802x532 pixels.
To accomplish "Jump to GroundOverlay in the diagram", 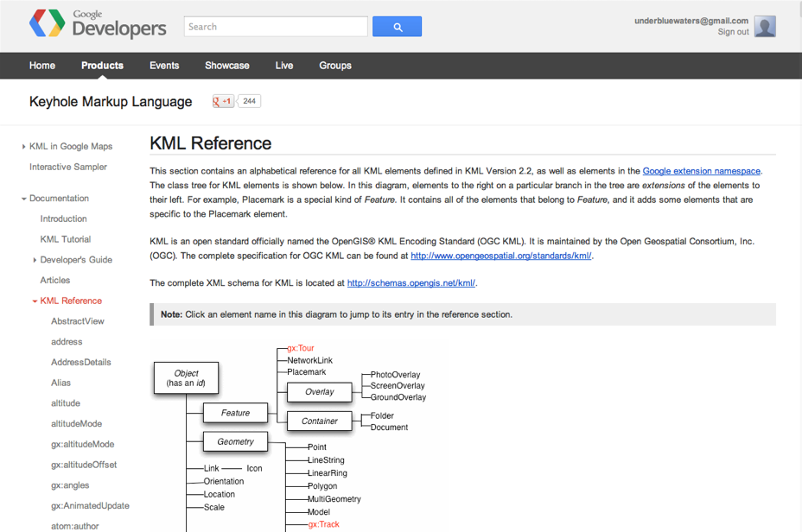I will (398, 397).
